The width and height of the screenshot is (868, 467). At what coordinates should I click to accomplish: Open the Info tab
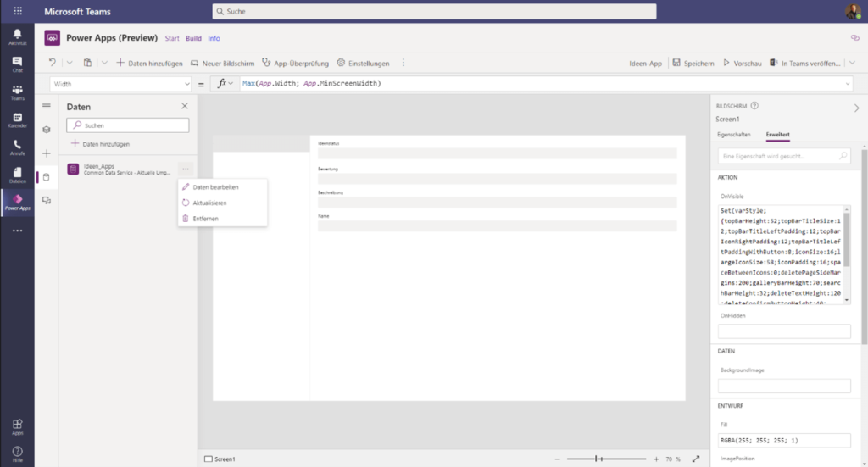pyautogui.click(x=214, y=38)
